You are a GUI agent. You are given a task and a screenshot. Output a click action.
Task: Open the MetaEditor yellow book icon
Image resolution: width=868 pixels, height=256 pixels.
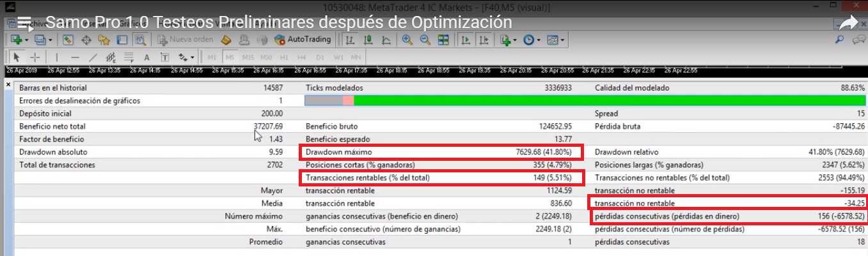[x=226, y=40]
